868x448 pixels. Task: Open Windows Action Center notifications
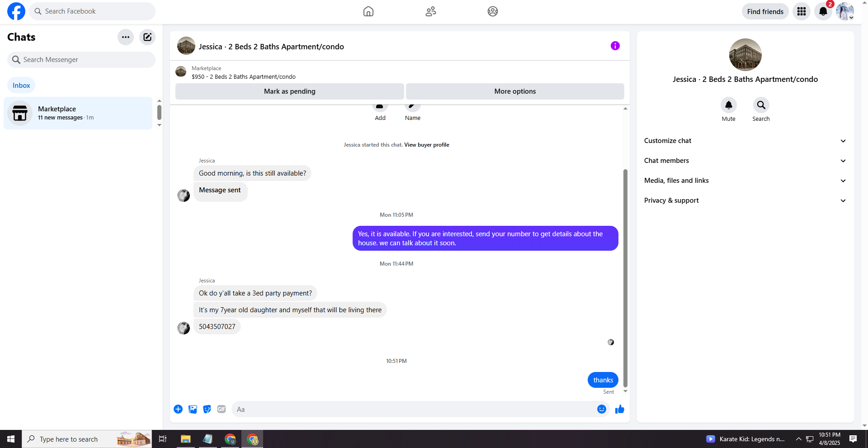pyautogui.click(x=853, y=439)
